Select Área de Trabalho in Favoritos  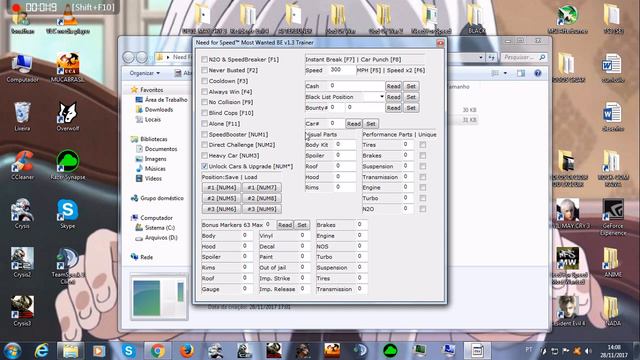point(162,100)
